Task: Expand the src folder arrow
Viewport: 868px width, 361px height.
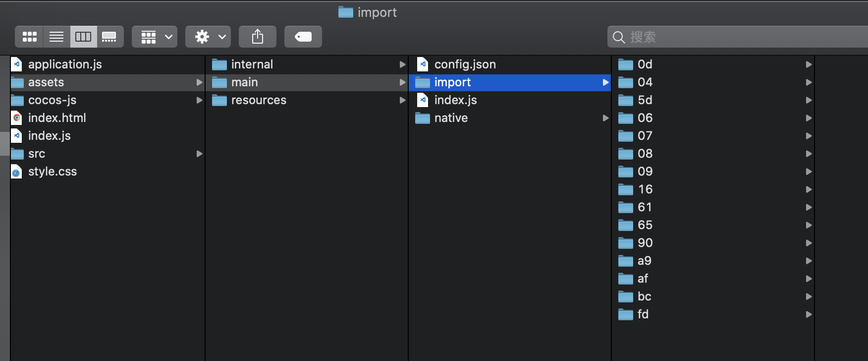Action: [199, 154]
